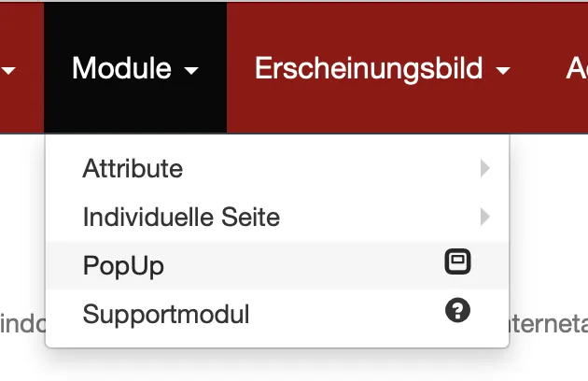Open the Supportmodul menu entry text

(x=166, y=314)
